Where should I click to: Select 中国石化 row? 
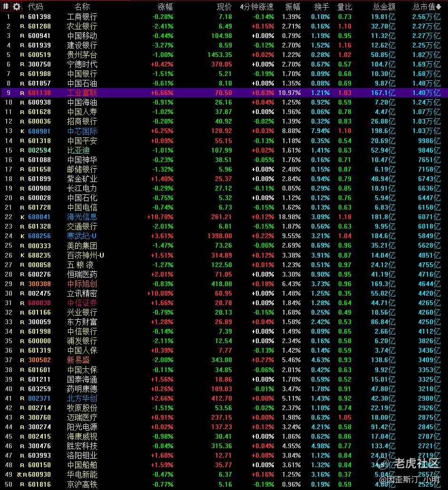pos(224,198)
